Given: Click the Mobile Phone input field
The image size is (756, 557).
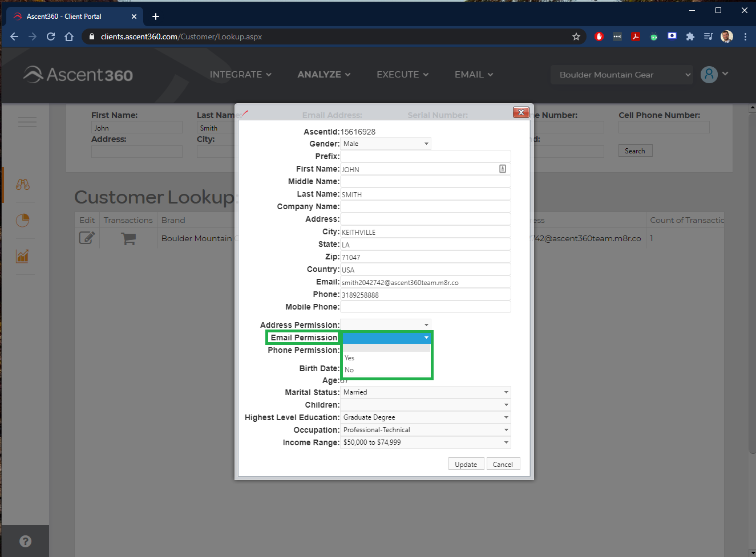Looking at the screenshot, I should click(x=426, y=307).
